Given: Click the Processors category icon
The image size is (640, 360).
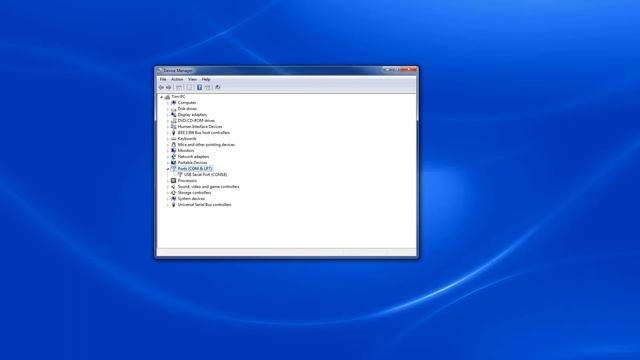Looking at the screenshot, I should point(173,181).
